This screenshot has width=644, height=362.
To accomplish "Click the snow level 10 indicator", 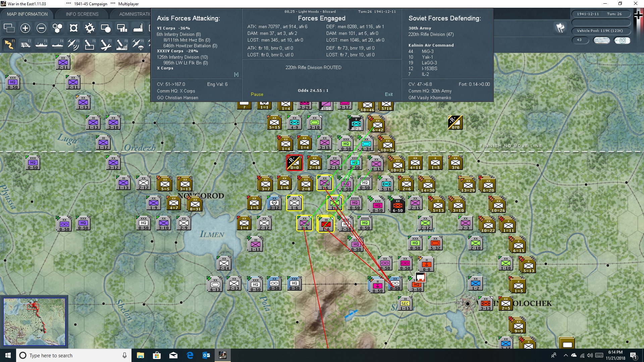I will point(622,40).
